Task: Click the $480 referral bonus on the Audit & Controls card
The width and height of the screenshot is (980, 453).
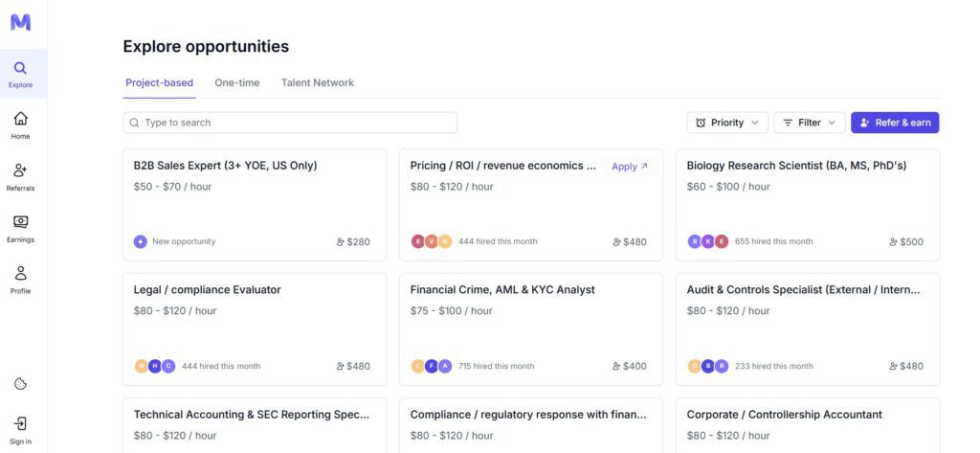Action: point(906,366)
